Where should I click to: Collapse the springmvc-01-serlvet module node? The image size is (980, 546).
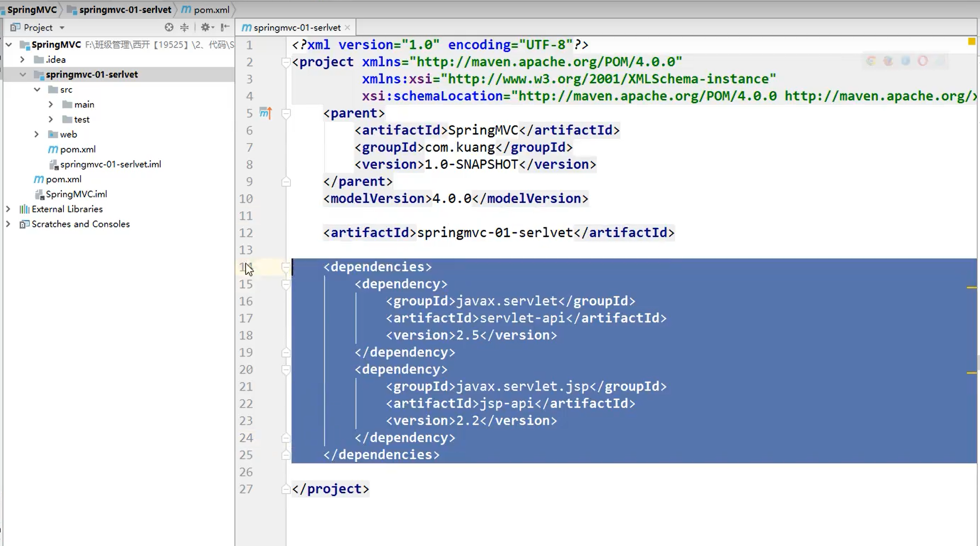tap(22, 75)
